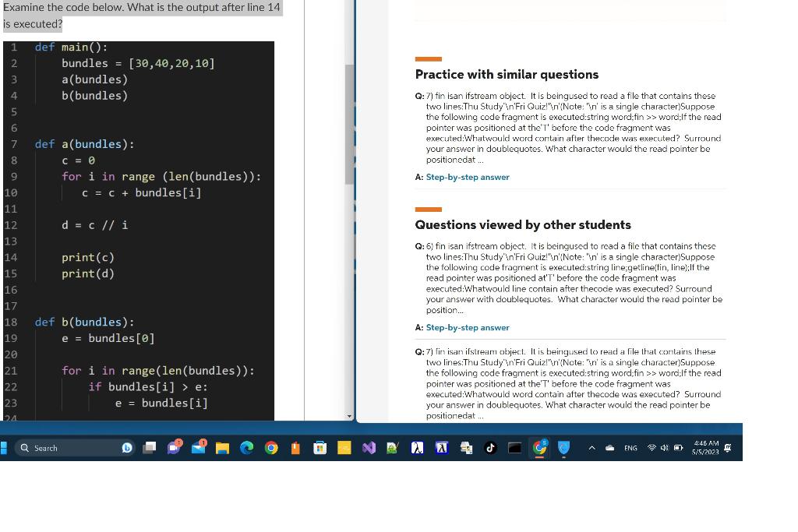Open the second lambda app icon
Viewport: 798px width, 532px height.
441,448
